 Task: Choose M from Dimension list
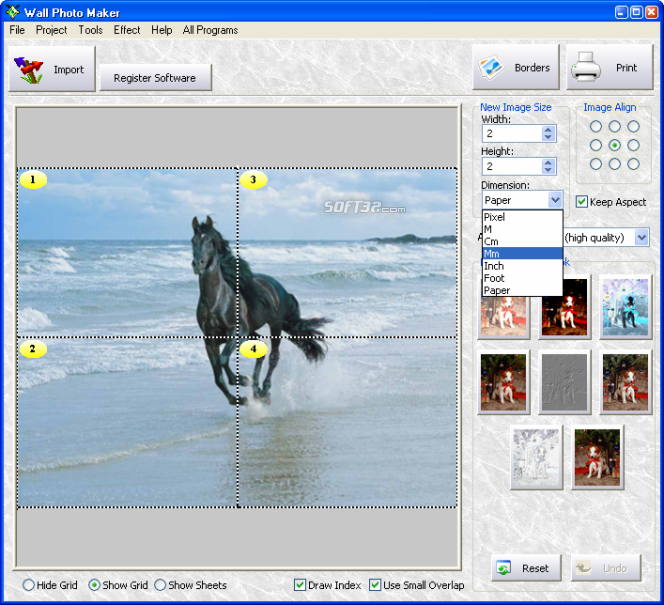tap(523, 229)
